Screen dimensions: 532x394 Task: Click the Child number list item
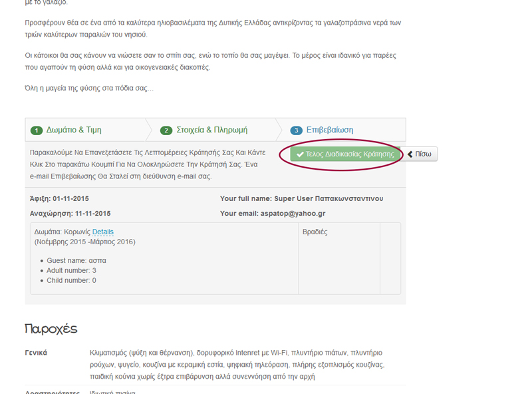tap(71, 281)
